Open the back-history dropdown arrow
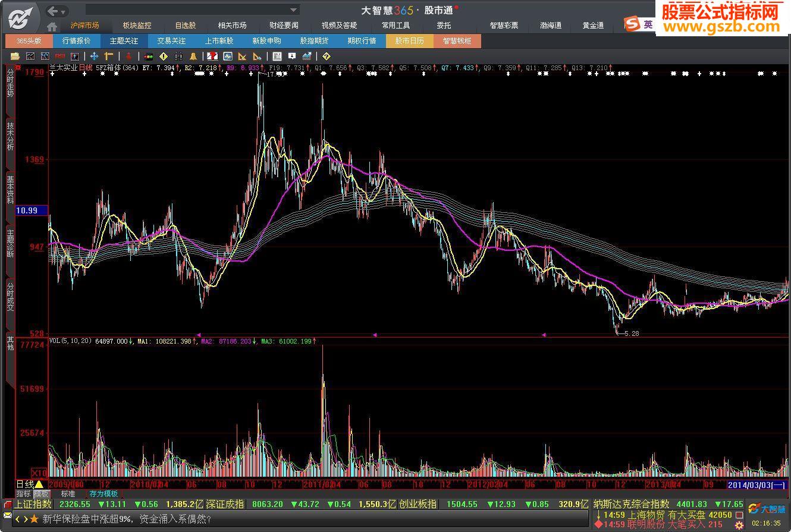This screenshot has width=791, height=532. click(x=64, y=11)
